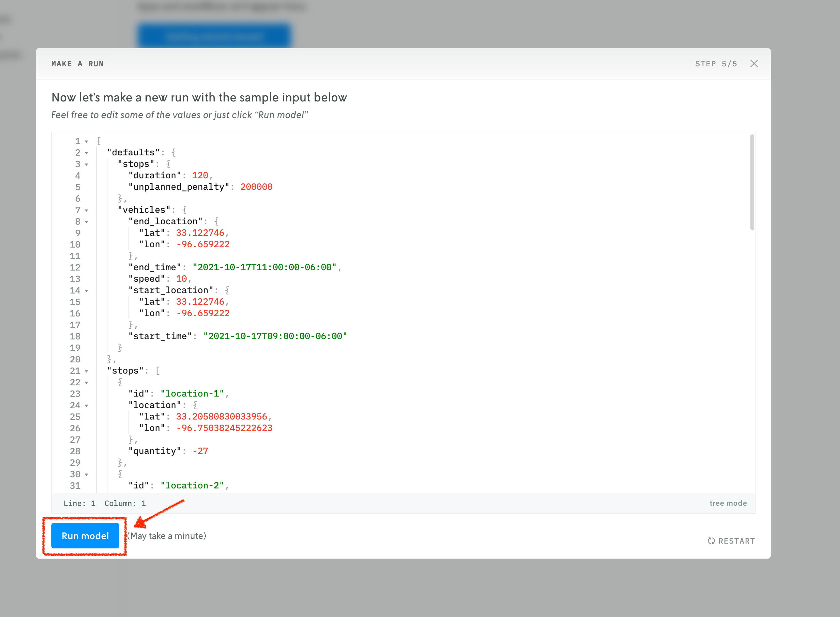Click the tree mode label in status bar
The height and width of the screenshot is (617, 840).
728,503
